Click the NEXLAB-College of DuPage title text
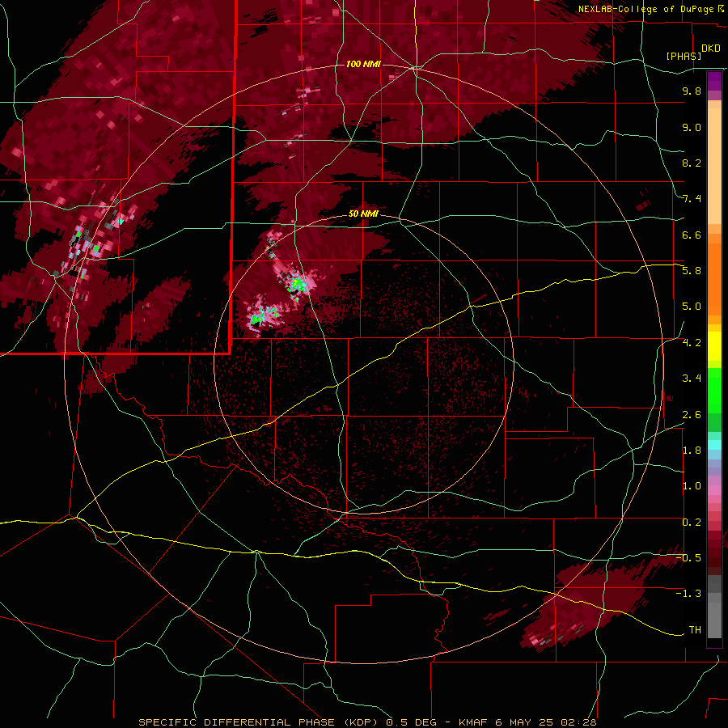 coord(648,9)
